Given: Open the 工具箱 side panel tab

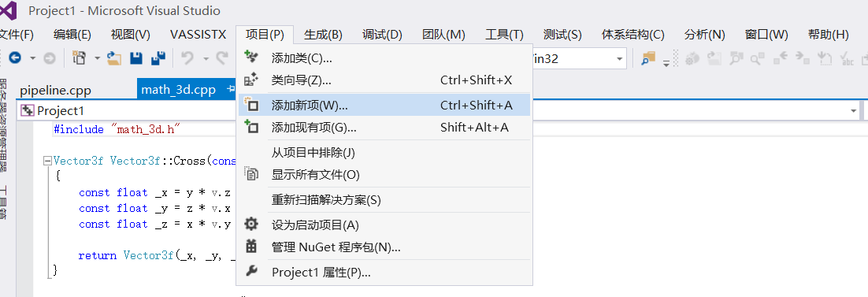Looking at the screenshot, I should click(4, 203).
